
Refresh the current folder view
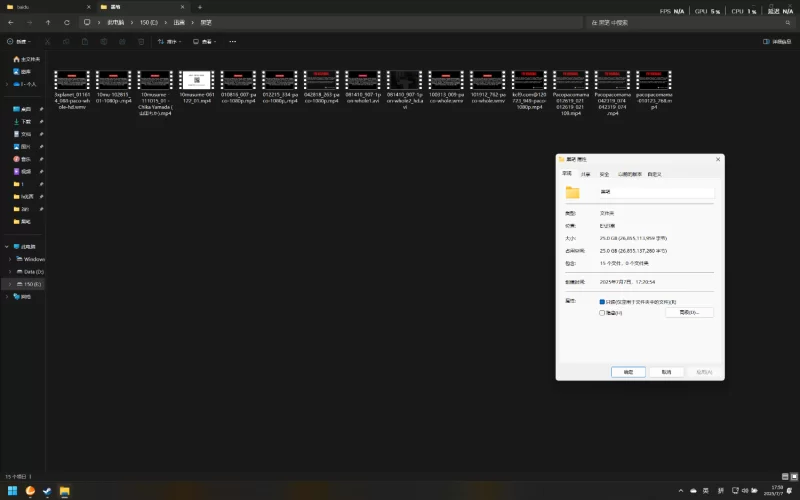[67, 22]
